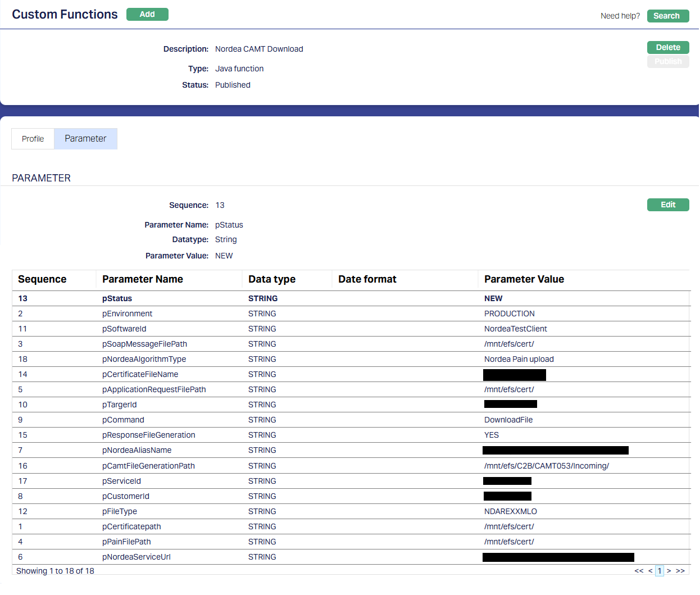Click the Parameter Value column header
The image size is (700, 595).
point(524,279)
